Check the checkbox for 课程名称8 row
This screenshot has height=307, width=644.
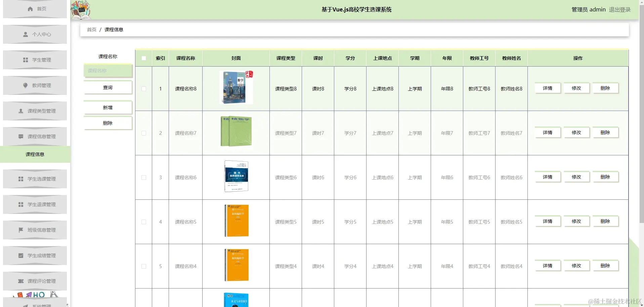[144, 88]
